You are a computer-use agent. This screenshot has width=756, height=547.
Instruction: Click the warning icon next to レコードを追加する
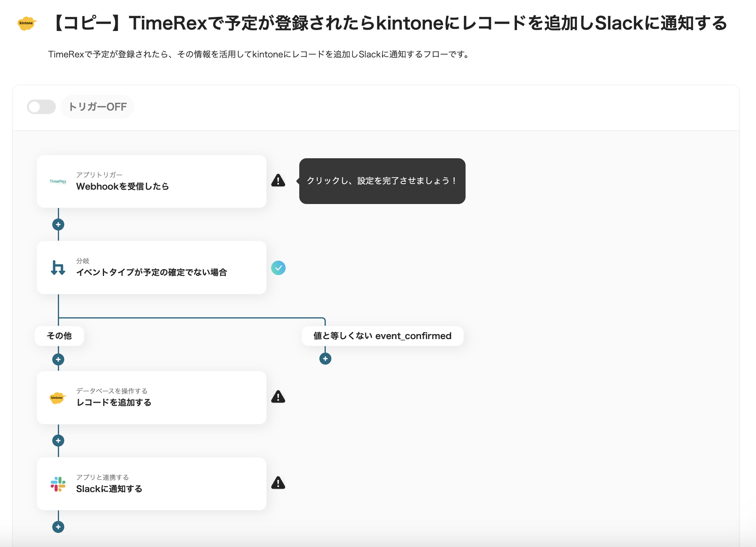(x=278, y=397)
